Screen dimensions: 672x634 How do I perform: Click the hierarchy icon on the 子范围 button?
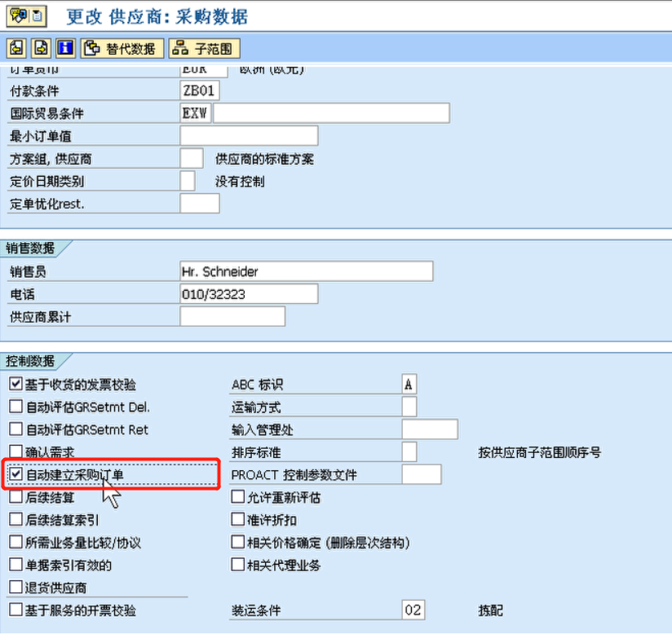(179, 47)
